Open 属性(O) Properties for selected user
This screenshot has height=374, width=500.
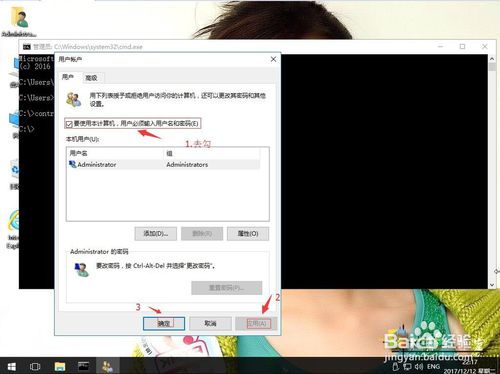pyautogui.click(x=248, y=234)
